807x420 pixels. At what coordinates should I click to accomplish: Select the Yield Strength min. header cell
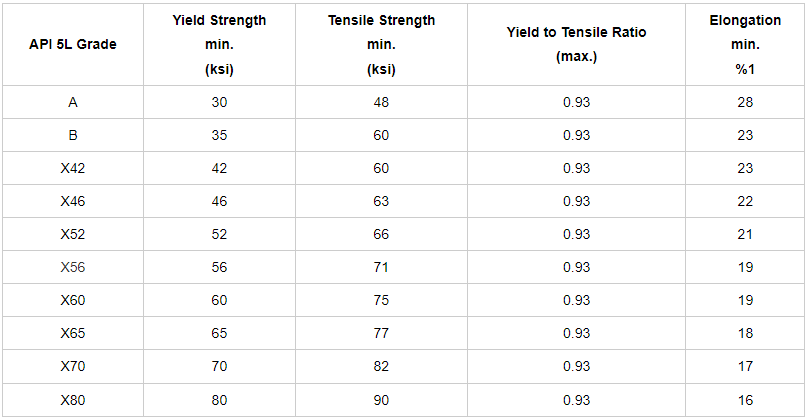(219, 45)
